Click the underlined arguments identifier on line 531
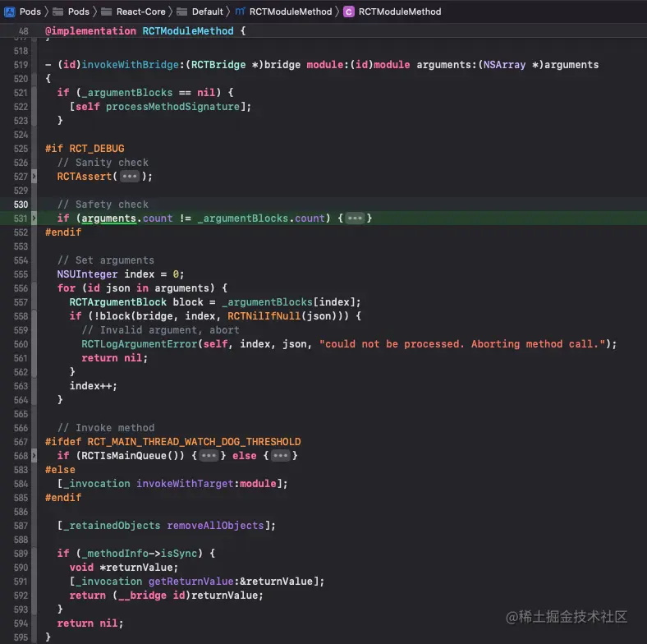The height and width of the screenshot is (644, 647). (108, 218)
